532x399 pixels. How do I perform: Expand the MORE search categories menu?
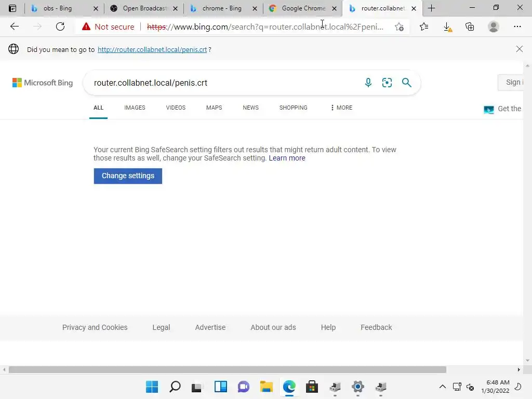(341, 108)
